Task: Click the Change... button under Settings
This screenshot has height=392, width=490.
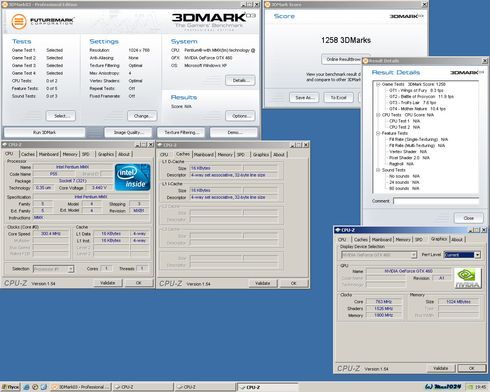Action: tap(142, 116)
